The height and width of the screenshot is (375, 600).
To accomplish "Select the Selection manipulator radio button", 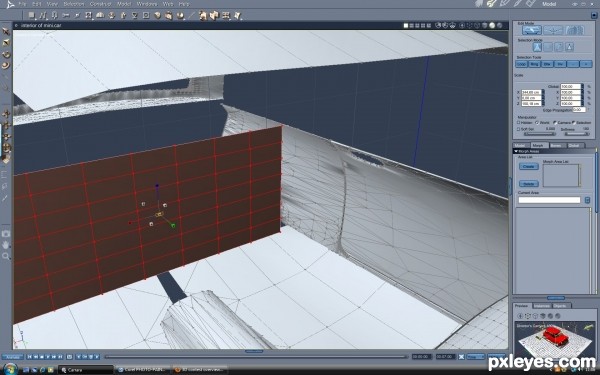I will [x=574, y=123].
